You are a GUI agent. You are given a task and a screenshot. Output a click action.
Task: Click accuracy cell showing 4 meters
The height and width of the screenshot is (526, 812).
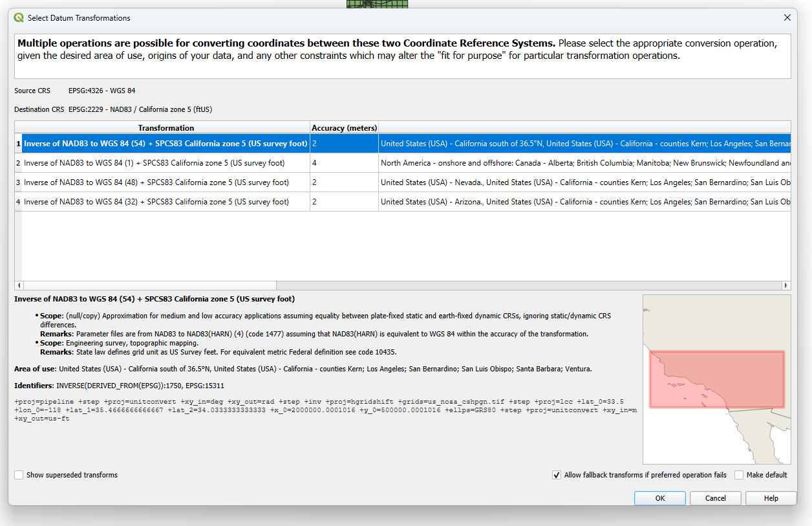343,163
